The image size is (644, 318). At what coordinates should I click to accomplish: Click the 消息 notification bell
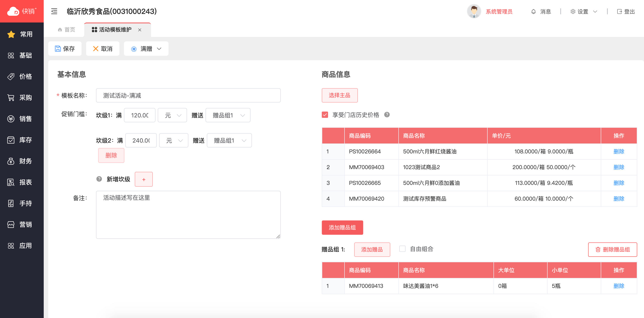(x=533, y=11)
